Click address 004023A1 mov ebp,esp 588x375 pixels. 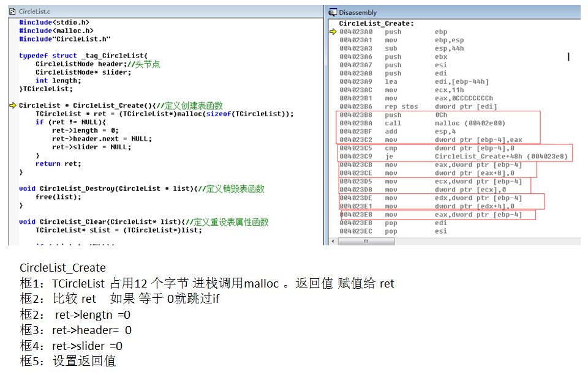(402, 40)
